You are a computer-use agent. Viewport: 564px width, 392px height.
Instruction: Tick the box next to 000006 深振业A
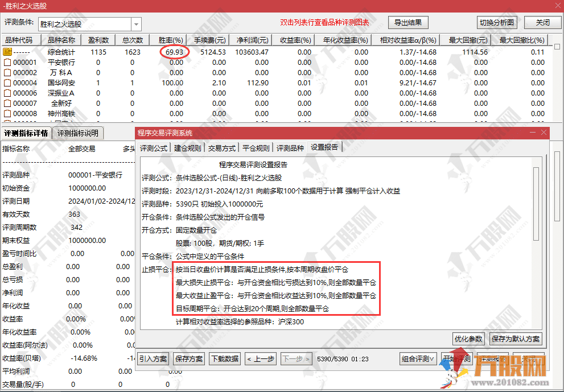coord(7,93)
